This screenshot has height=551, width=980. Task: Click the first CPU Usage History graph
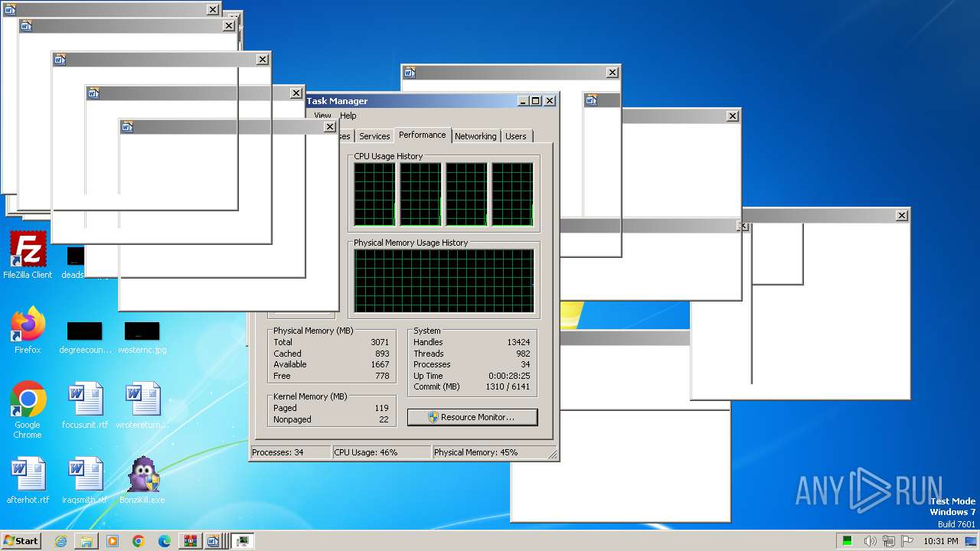[374, 194]
